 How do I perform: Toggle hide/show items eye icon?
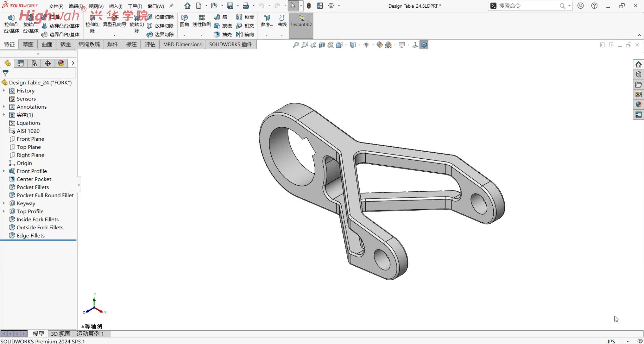[366, 45]
